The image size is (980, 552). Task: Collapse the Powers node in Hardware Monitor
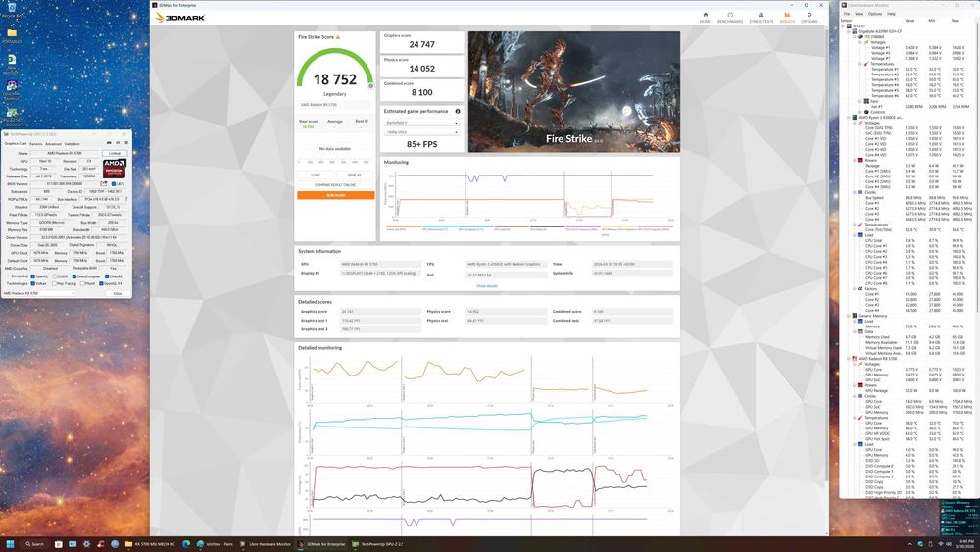(x=855, y=160)
